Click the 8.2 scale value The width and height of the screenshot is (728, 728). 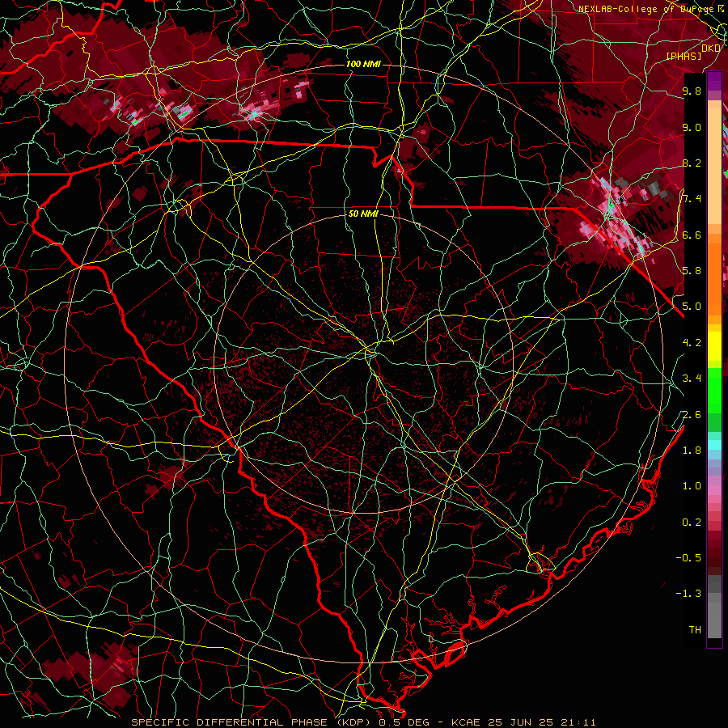(692, 163)
